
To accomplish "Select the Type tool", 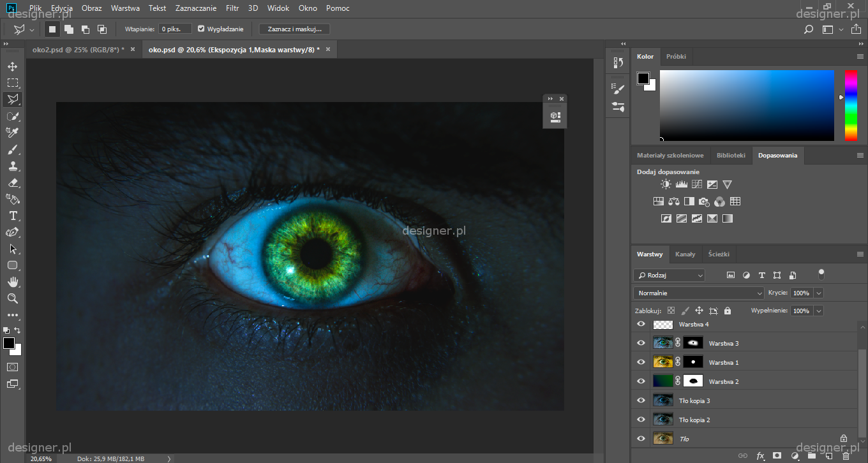I will [12, 216].
